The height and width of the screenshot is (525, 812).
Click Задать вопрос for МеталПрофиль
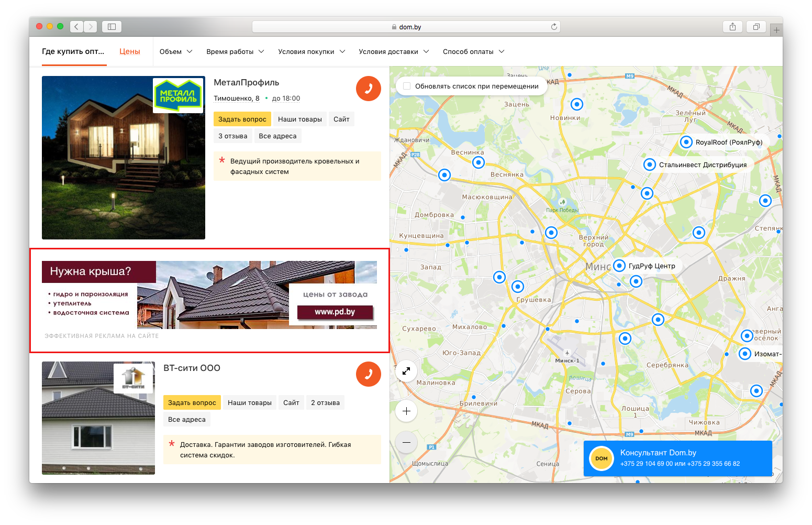point(242,119)
